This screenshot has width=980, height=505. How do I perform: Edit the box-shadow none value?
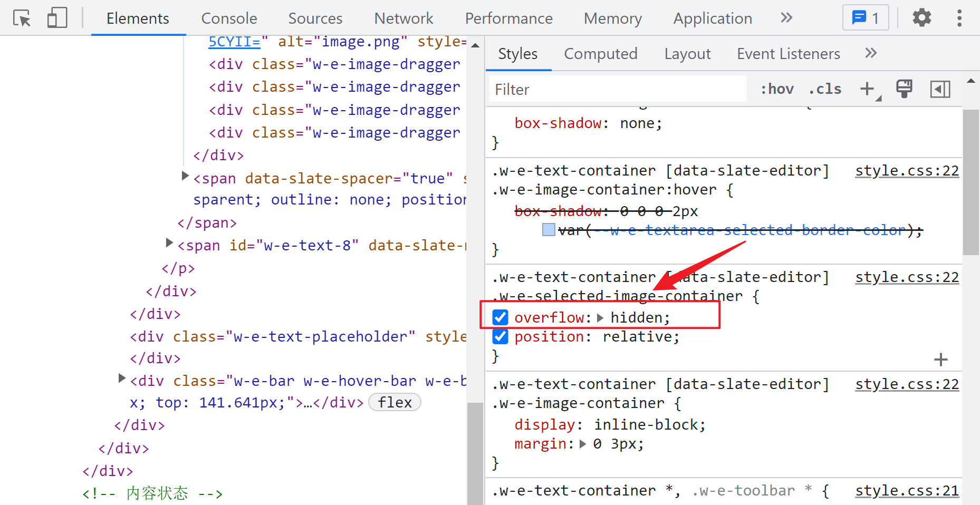tap(637, 123)
